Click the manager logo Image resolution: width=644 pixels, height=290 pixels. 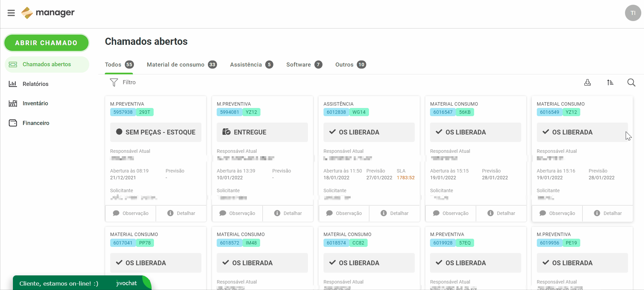click(x=48, y=13)
